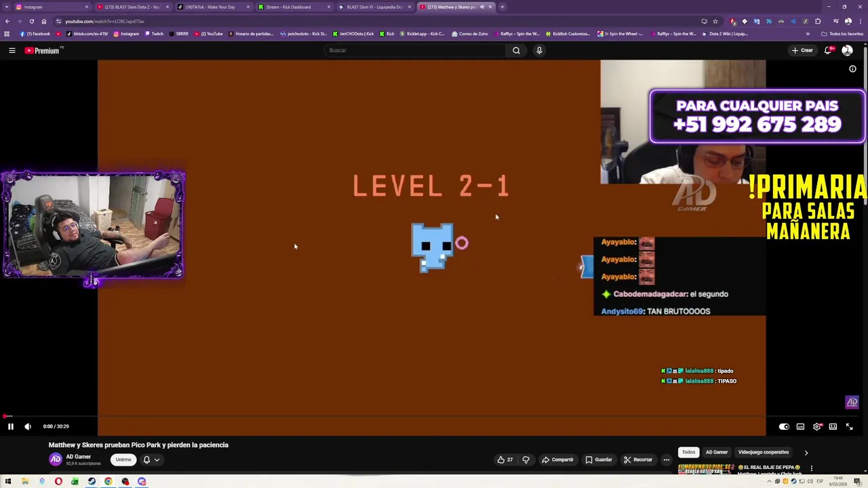Switch to the TikTok - Make Your Day tab
Image resolution: width=868 pixels, height=488 pixels.
(x=212, y=7)
